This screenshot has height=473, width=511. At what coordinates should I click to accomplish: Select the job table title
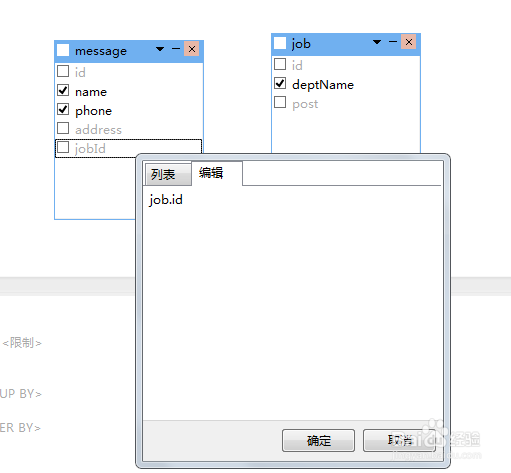pos(301,44)
